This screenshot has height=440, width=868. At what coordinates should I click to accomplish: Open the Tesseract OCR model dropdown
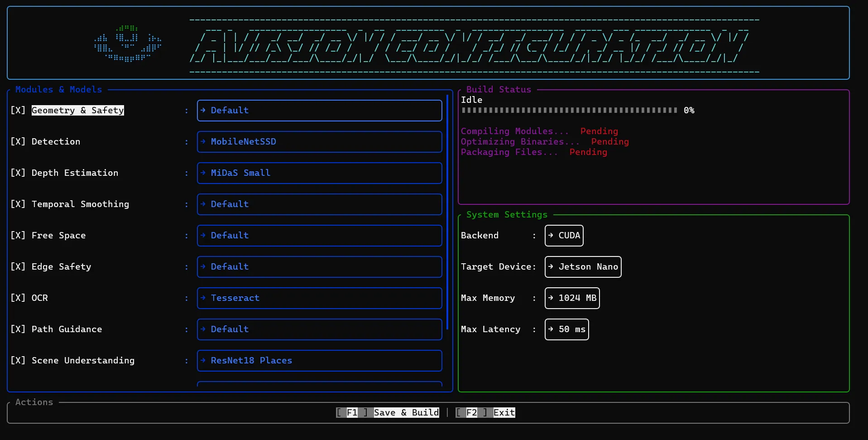point(320,298)
